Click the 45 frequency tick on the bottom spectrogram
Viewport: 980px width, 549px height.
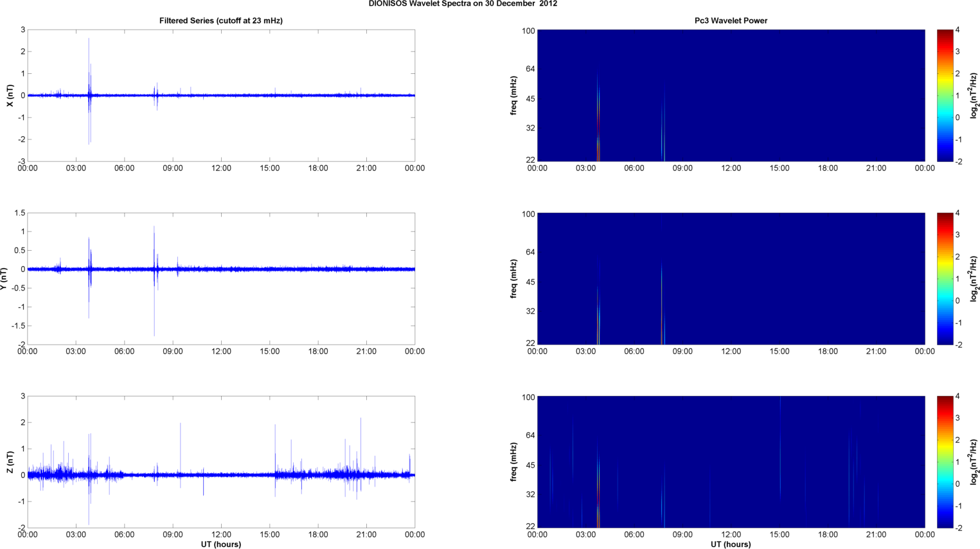coord(530,465)
